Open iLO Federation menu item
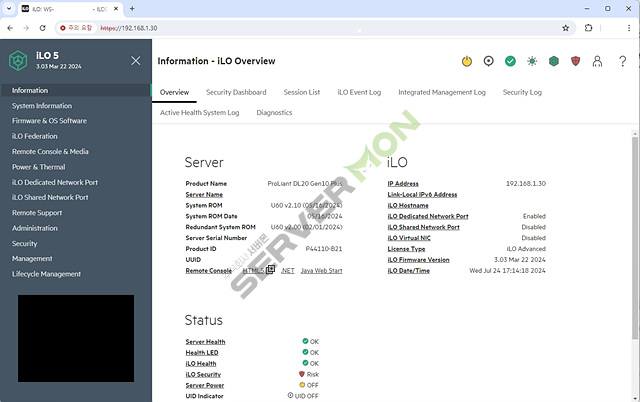 [34, 136]
